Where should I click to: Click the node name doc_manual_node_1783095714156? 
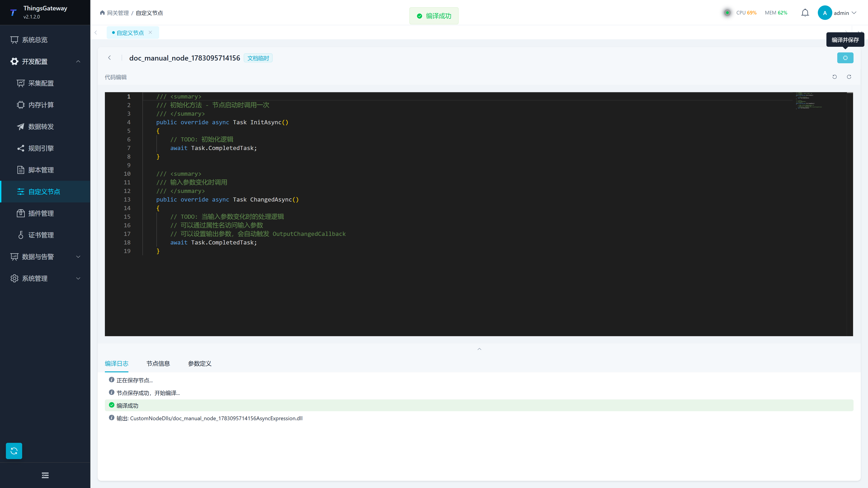pyautogui.click(x=185, y=58)
